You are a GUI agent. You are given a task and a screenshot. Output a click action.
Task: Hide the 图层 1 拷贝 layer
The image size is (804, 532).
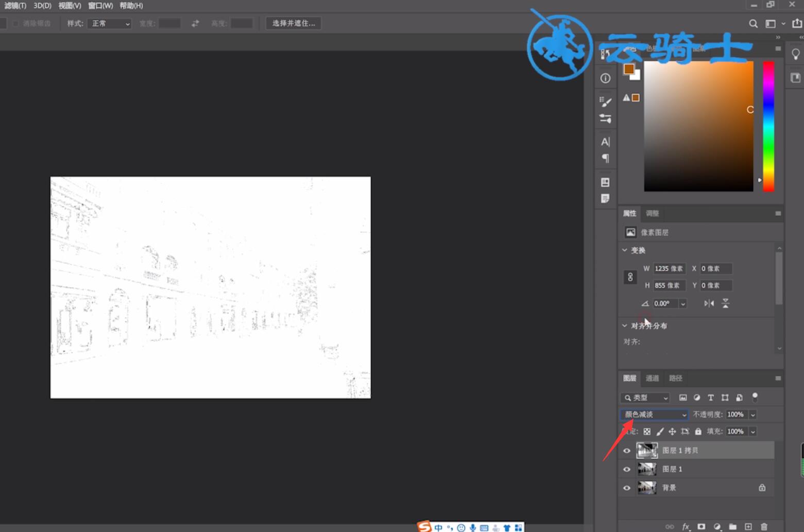[x=626, y=451]
